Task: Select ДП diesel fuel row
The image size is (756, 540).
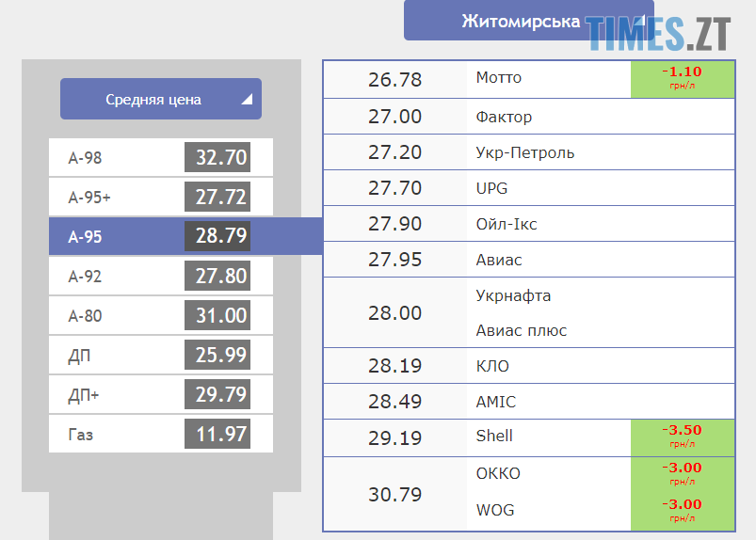Action: click(x=160, y=355)
